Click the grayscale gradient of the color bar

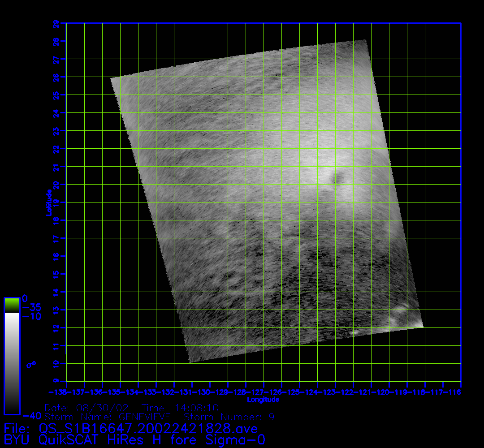pyautogui.click(x=12, y=363)
